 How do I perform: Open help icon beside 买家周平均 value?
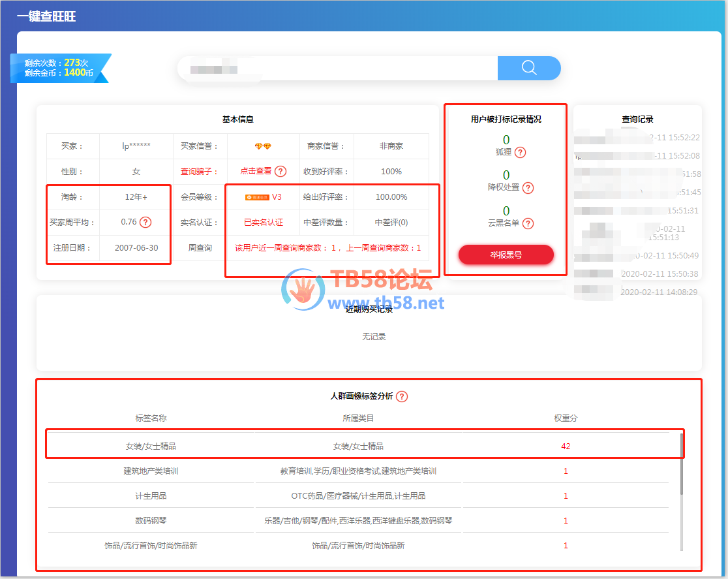[145, 222]
